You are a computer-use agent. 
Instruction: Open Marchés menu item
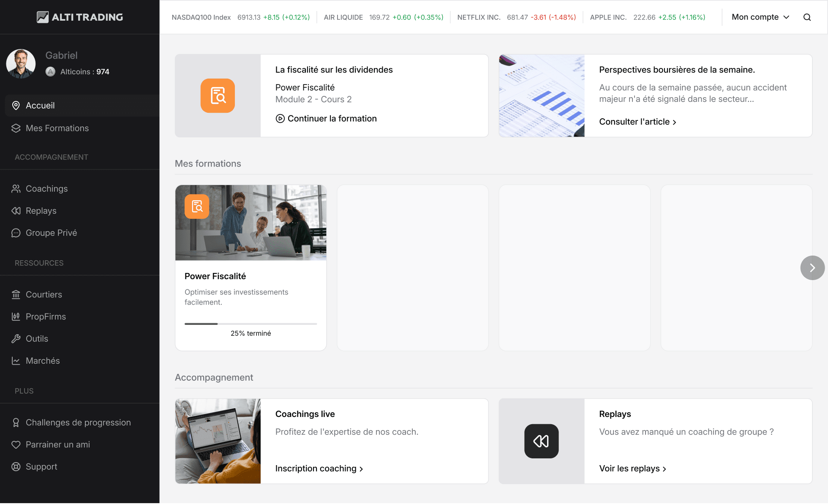(82, 361)
